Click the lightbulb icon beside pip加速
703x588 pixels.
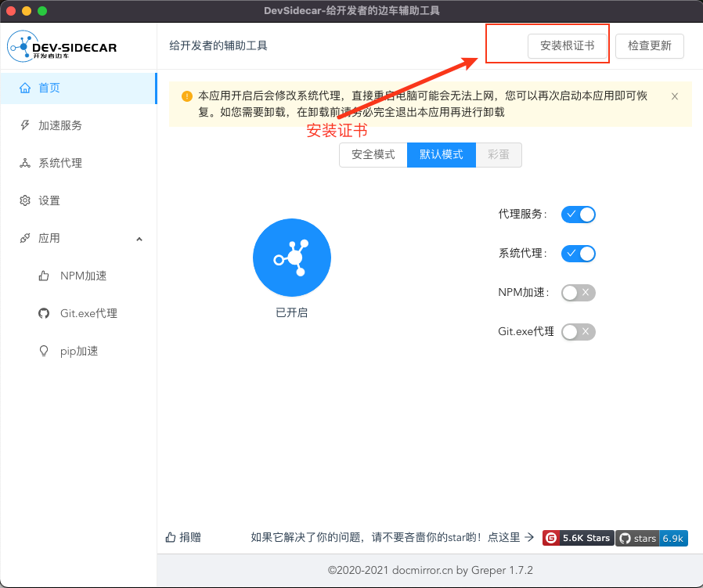44,351
